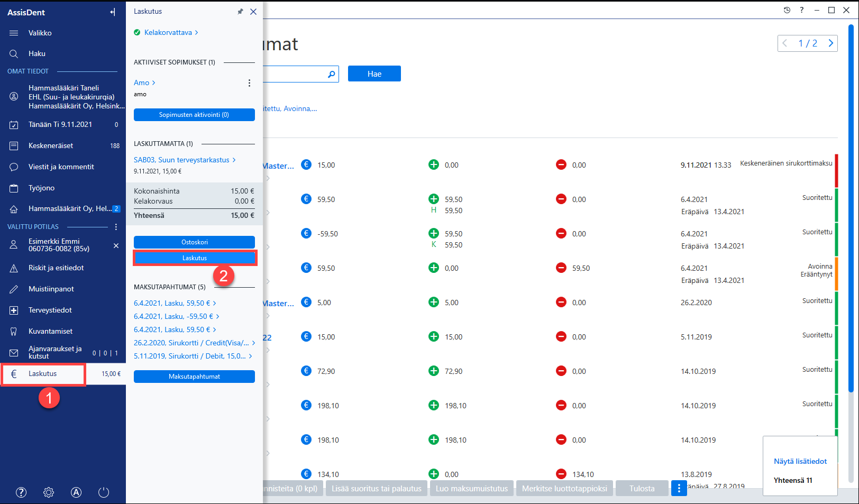
Task: Open Riskit ja esitiedot
Action: (x=63, y=268)
